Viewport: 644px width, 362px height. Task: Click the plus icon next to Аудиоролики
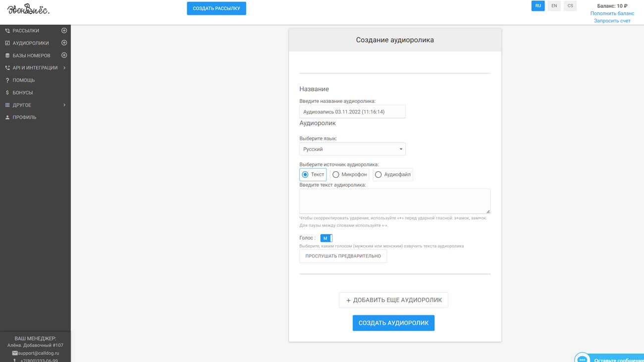click(x=64, y=43)
